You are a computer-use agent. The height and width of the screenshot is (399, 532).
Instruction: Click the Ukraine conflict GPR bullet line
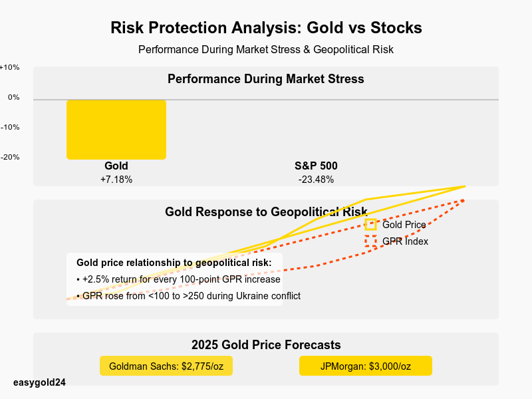point(189,296)
